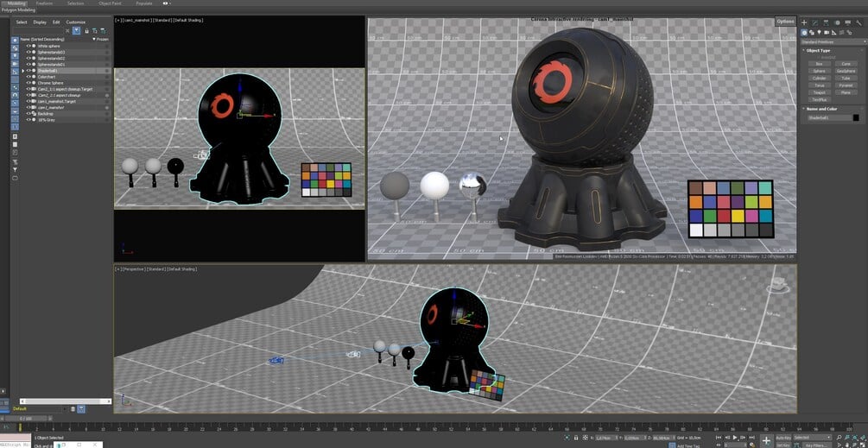Hide the 18% Grey object
This screenshot has width=868, height=448.
tap(29, 119)
